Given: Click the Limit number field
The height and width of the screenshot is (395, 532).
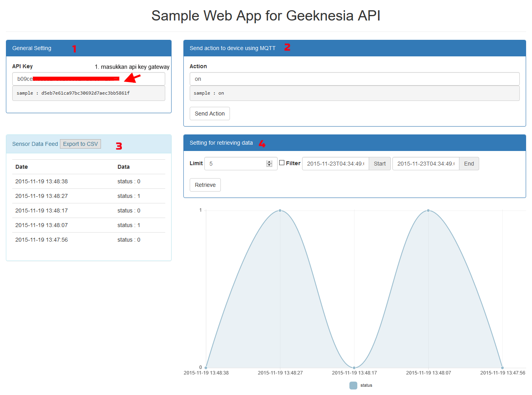Looking at the screenshot, I should [241, 164].
